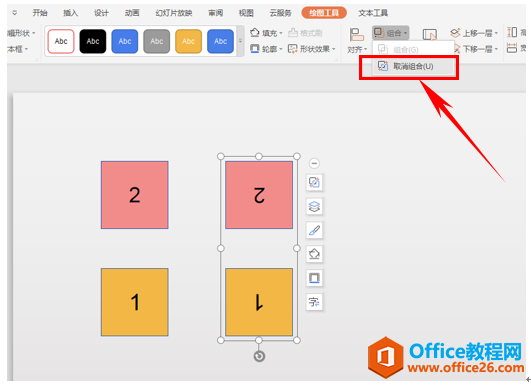The width and height of the screenshot is (531, 385).
Task: Open the Group (组合) dropdown button
Action: (390, 33)
